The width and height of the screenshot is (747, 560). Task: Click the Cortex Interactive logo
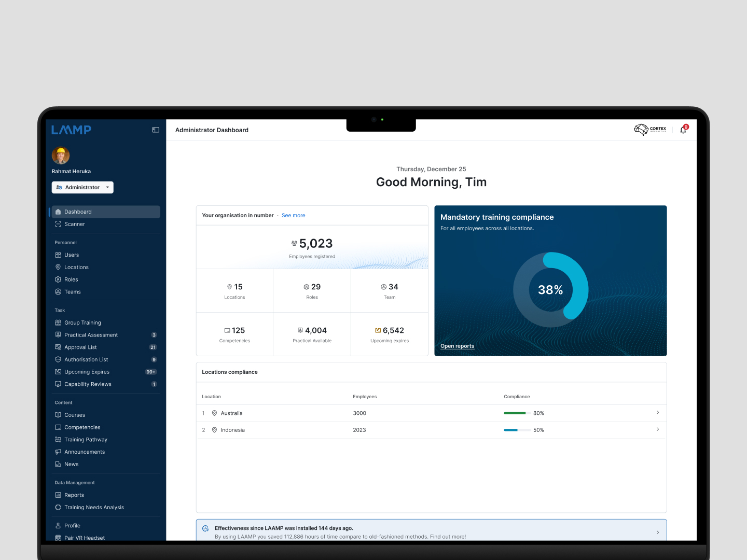(x=650, y=130)
